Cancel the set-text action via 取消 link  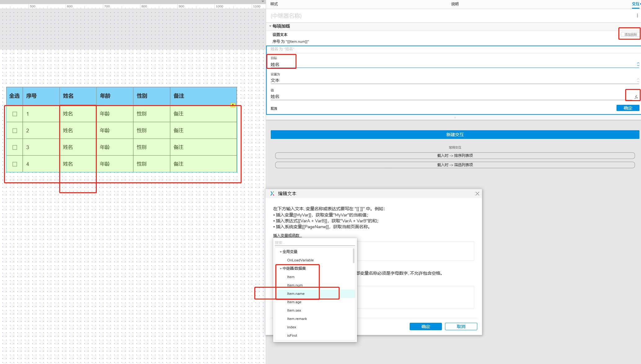274,109
